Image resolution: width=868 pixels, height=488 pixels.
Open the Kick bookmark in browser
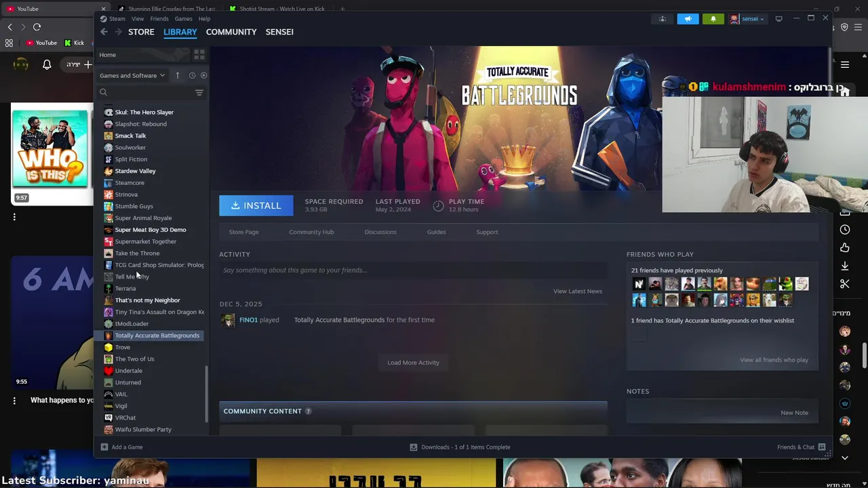(x=75, y=43)
